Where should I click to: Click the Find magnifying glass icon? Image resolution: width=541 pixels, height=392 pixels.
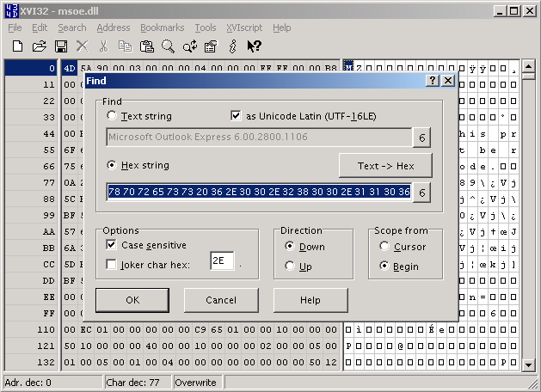click(x=168, y=46)
